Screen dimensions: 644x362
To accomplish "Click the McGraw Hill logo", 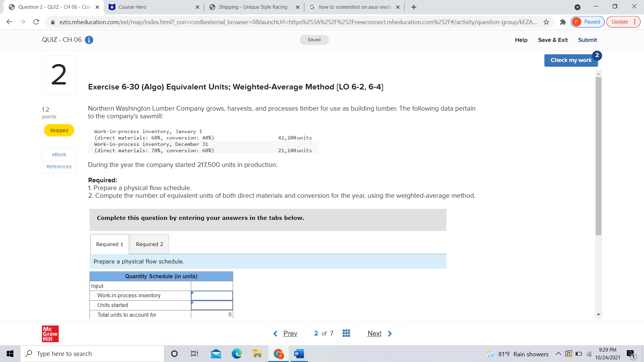I will pyautogui.click(x=50, y=334).
